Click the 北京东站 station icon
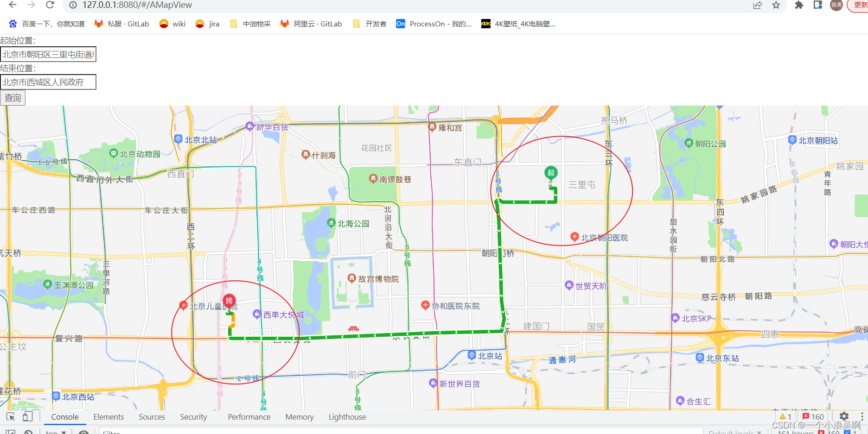This screenshot has height=434, width=868. 700,357
